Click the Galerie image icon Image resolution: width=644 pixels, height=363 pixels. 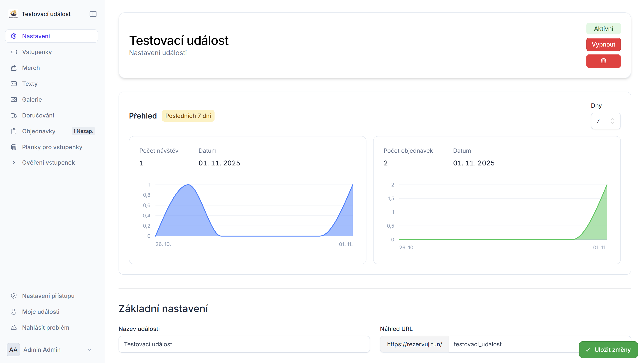click(x=14, y=100)
